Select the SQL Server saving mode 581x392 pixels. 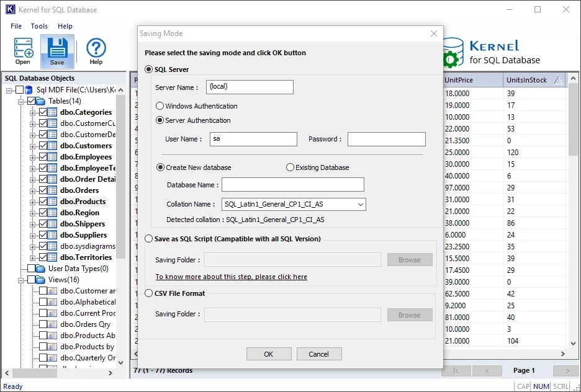(148, 69)
